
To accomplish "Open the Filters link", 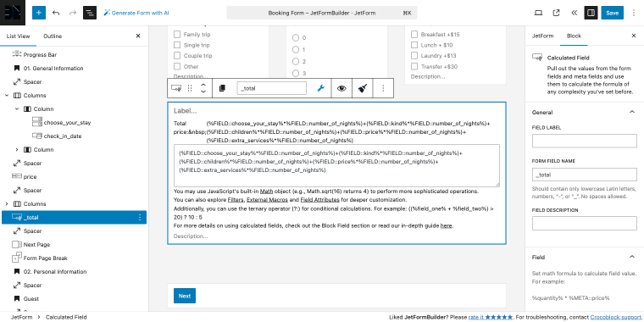I will click(236, 200).
